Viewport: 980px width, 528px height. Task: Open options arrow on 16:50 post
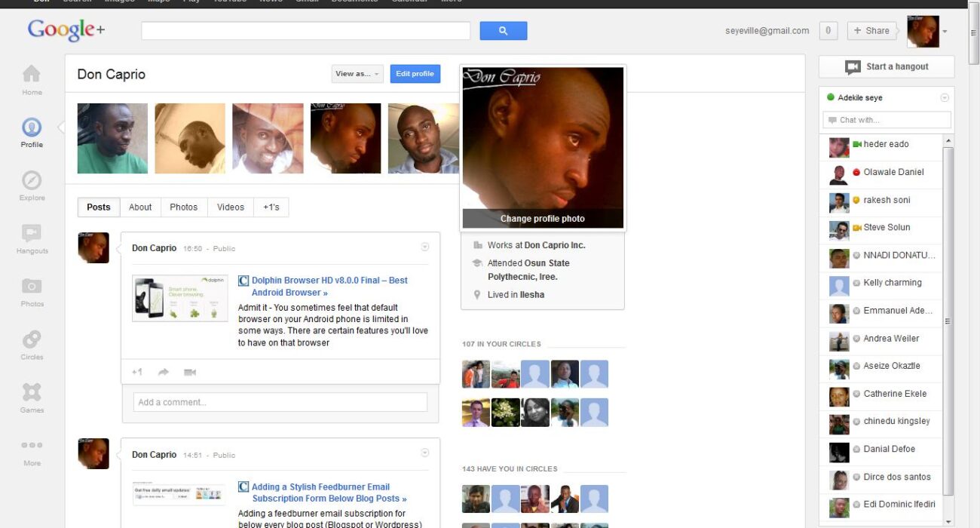tap(424, 247)
